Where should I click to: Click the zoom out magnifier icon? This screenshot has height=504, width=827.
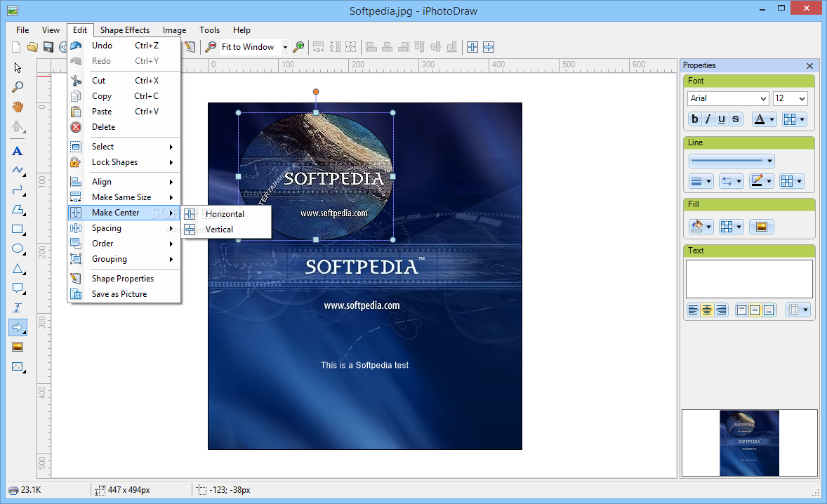coord(211,47)
